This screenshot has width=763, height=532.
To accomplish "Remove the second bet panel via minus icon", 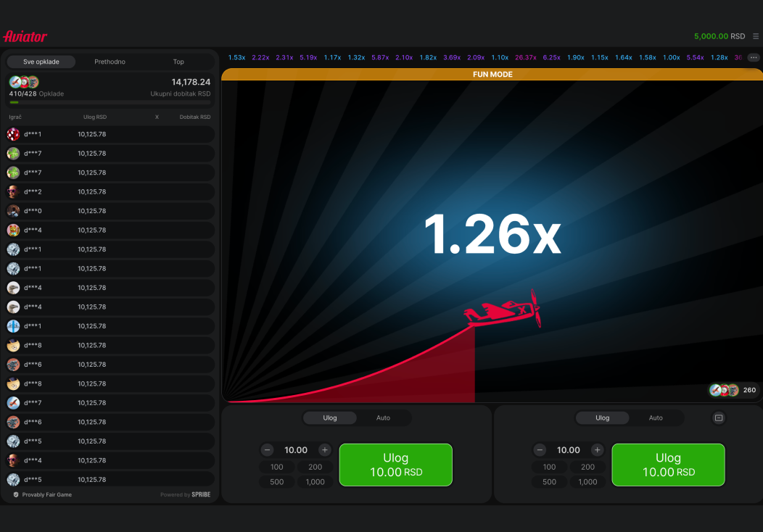I will click(719, 417).
